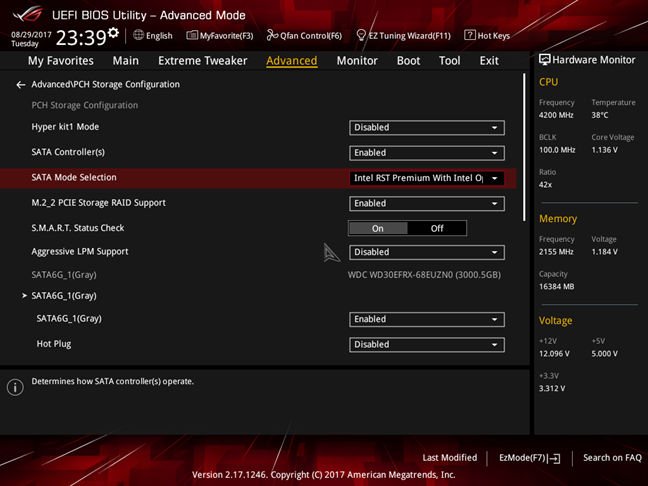Click the EZ Tuning Wizard bulb icon
This screenshot has width=648, height=486.
(x=361, y=35)
